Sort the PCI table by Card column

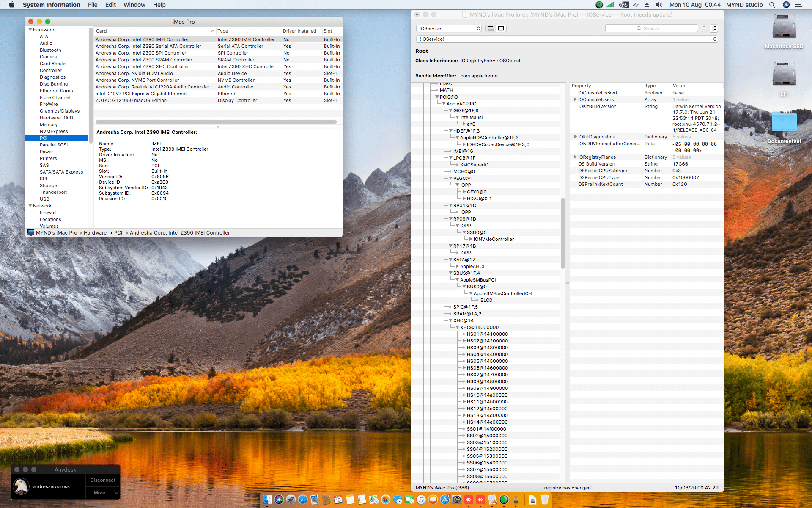(x=155, y=31)
